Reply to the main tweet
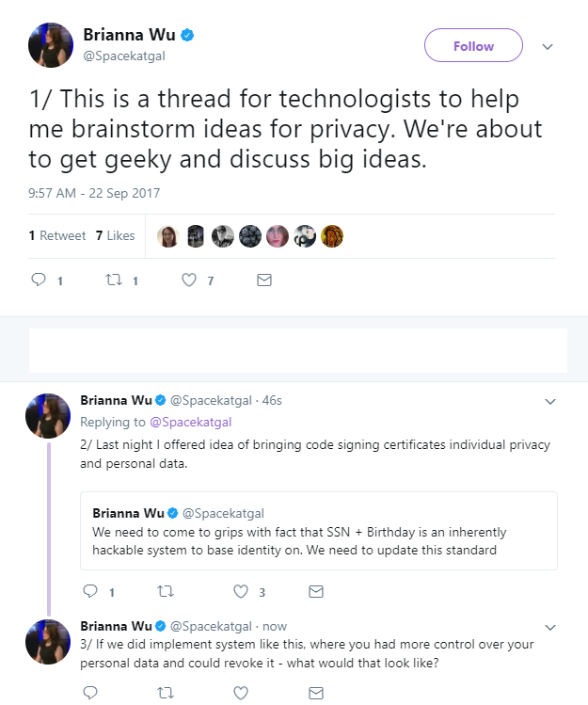 pos(39,280)
